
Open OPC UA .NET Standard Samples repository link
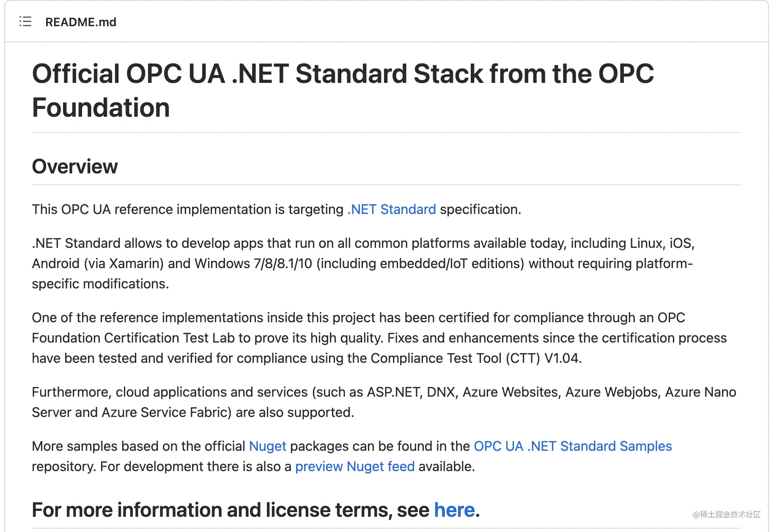[573, 446]
